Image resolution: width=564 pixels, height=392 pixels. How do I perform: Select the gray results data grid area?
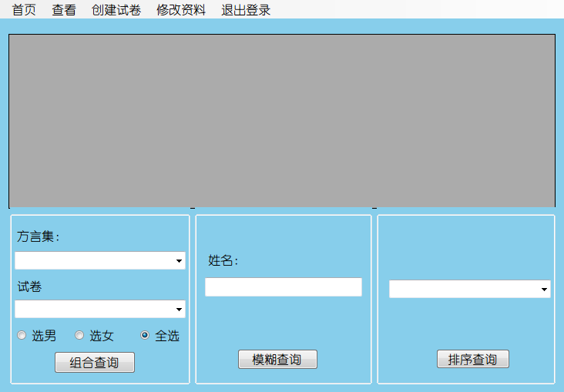click(282, 121)
